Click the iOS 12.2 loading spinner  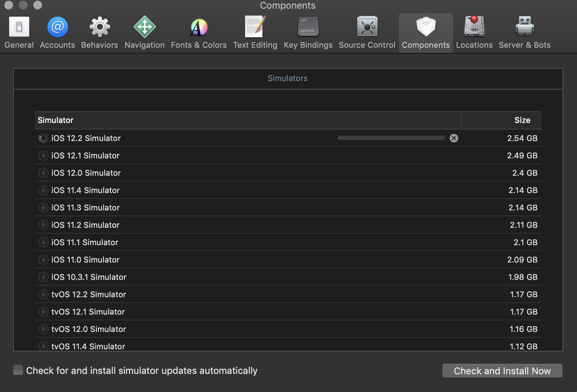[43, 138]
